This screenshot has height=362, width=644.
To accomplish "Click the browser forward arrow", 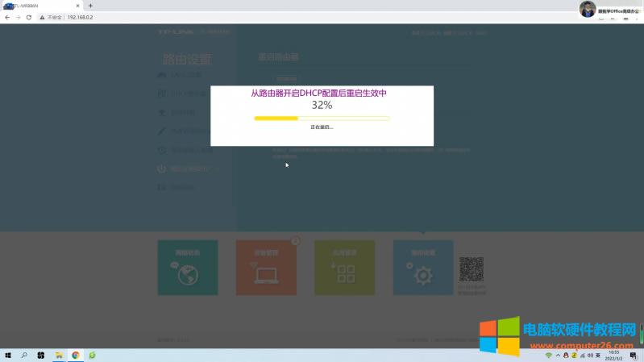I will [x=18, y=17].
